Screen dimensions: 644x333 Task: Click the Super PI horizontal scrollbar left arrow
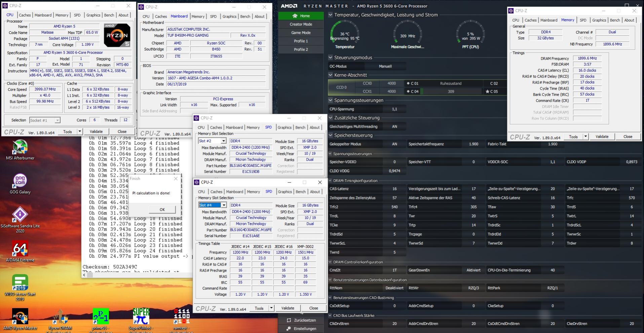tap(84, 275)
